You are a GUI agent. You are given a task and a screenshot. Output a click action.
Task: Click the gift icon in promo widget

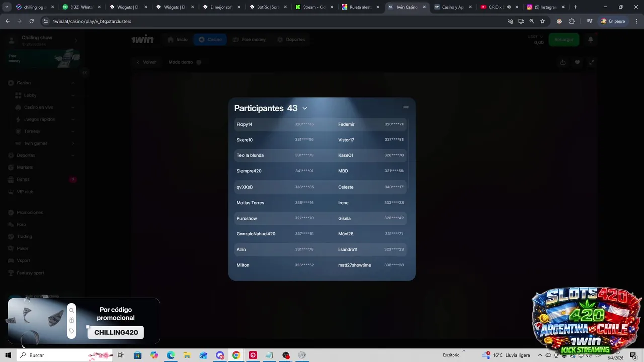72,320
